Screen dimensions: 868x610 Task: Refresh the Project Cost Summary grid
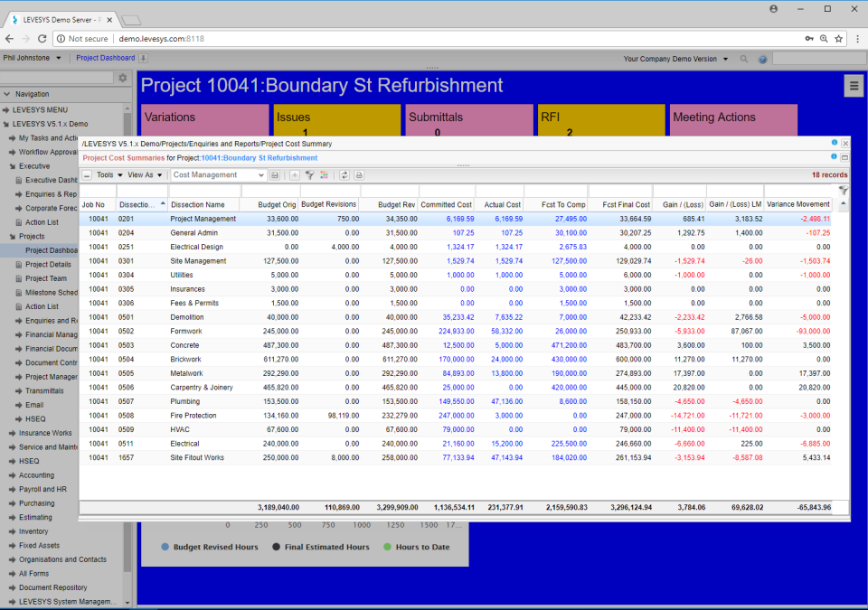343,175
